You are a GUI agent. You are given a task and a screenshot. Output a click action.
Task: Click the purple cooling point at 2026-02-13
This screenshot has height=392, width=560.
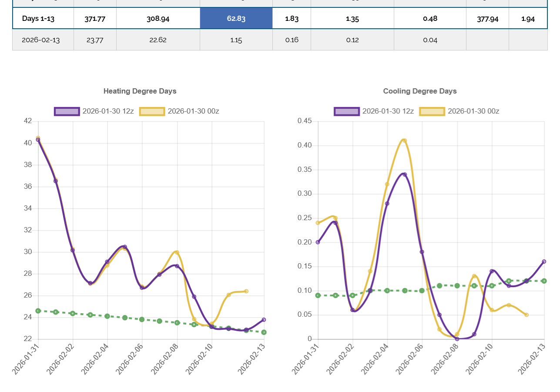click(x=544, y=261)
